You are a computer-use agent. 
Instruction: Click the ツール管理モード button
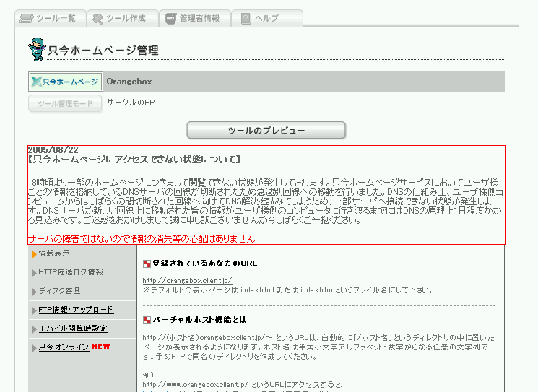(x=66, y=104)
